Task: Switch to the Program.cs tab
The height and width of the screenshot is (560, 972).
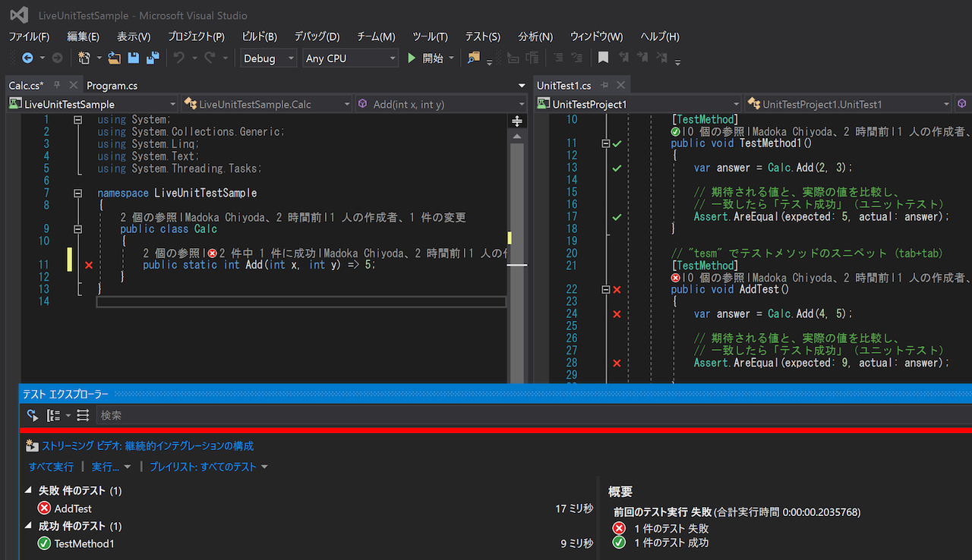Action: [x=112, y=86]
